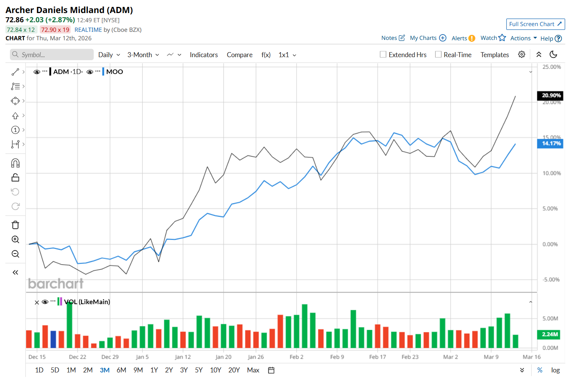
Task: Click the lock drawings icon
Action: tap(15, 177)
